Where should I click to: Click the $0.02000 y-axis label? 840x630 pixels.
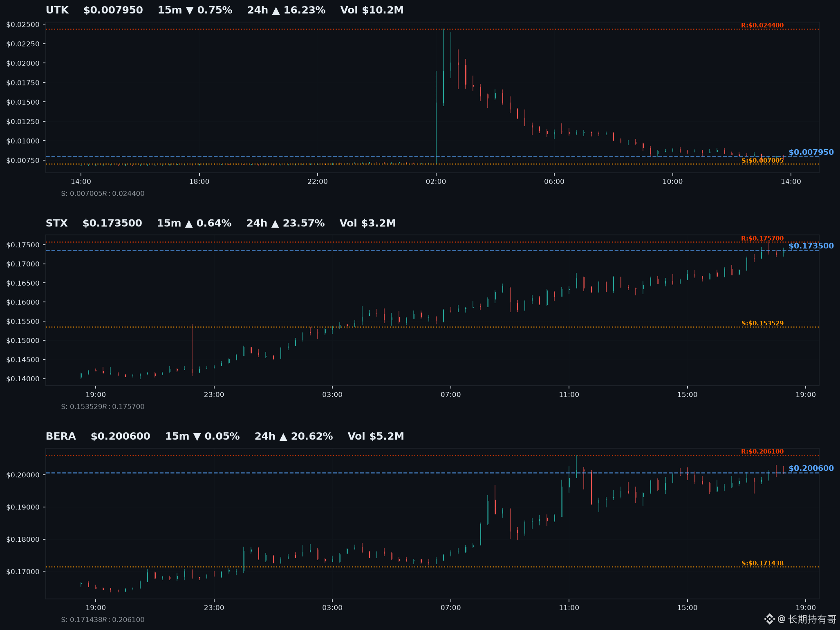click(23, 63)
